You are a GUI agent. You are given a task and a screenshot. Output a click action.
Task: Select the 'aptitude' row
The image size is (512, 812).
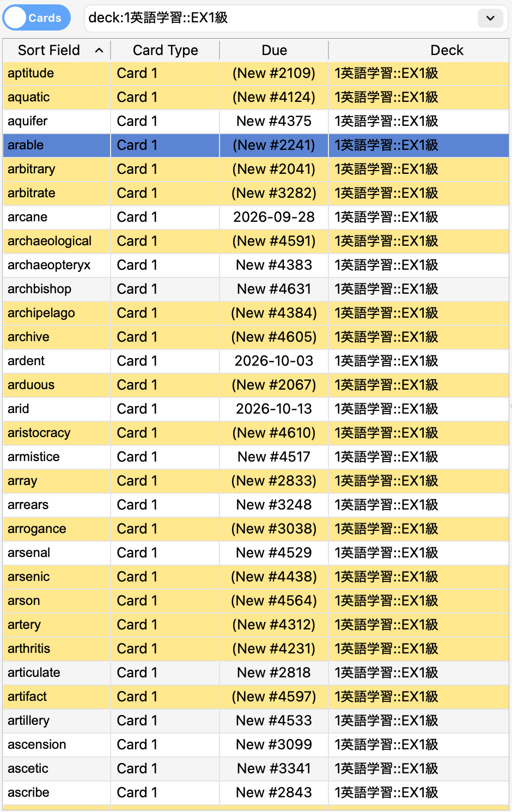pyautogui.click(x=256, y=73)
